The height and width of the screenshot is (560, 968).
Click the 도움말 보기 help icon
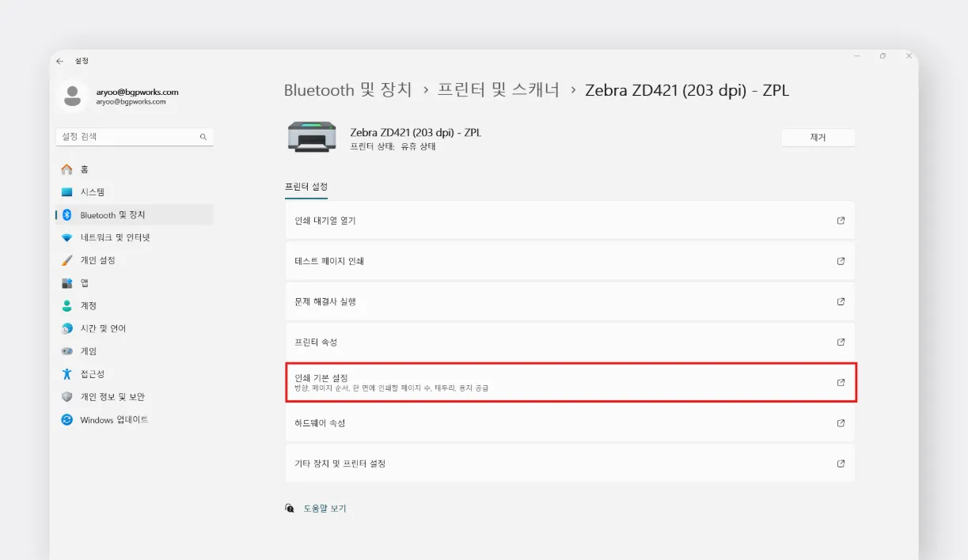click(x=290, y=508)
